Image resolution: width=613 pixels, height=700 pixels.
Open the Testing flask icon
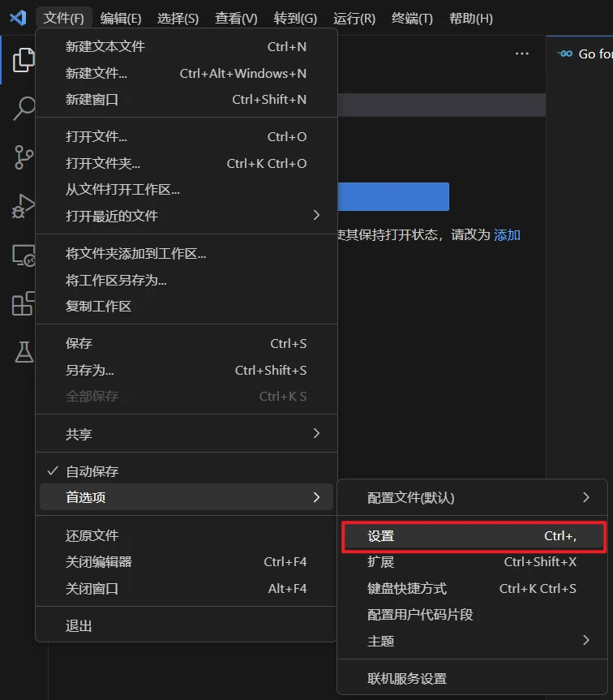[24, 352]
